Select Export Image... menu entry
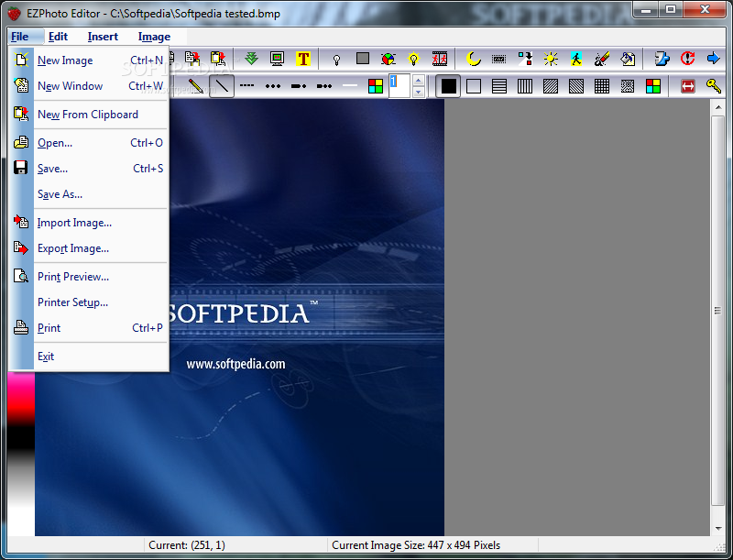This screenshot has width=733, height=560. click(89, 248)
